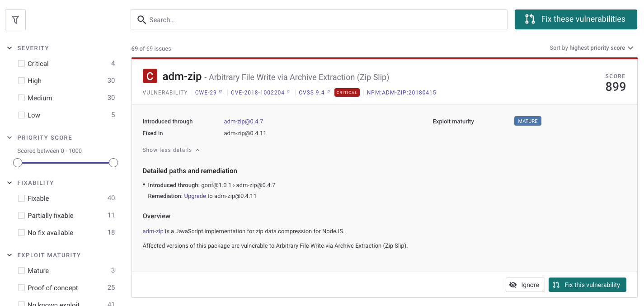Image resolution: width=644 pixels, height=306 pixels.
Task: Collapse the Fixability filter section
Action: (9, 183)
